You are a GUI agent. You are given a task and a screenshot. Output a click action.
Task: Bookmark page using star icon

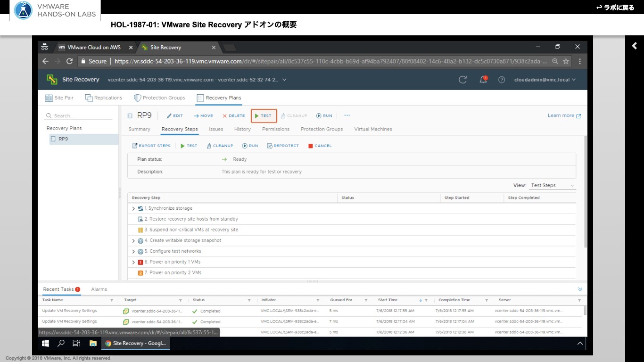[566, 61]
